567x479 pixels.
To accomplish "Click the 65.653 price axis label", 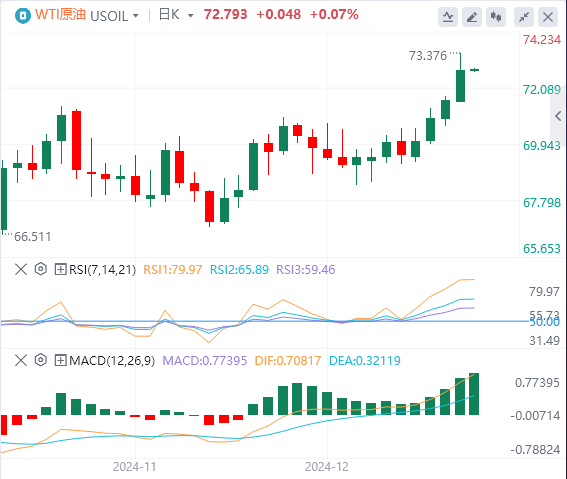I will click(x=542, y=249).
